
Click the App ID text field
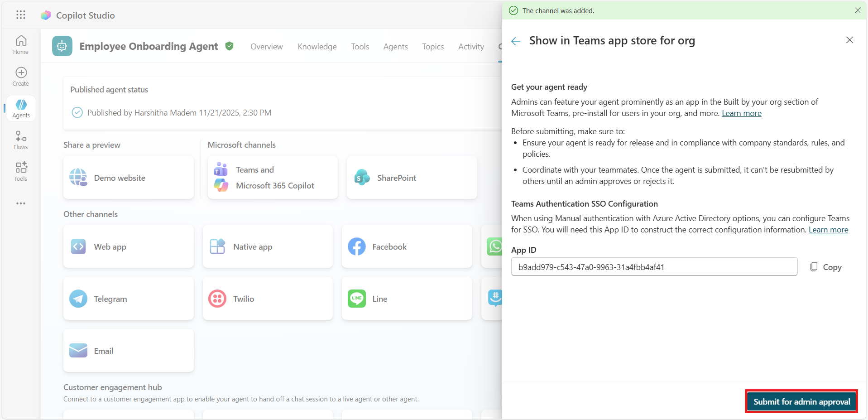pos(654,267)
